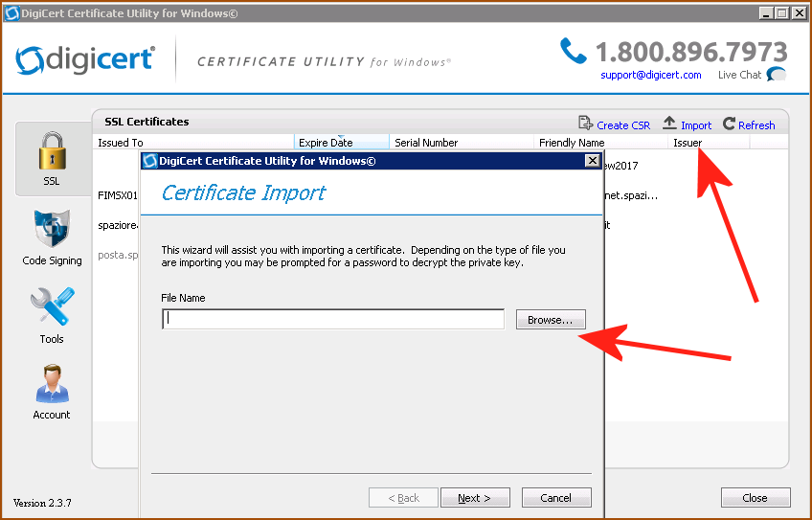The width and height of the screenshot is (812, 520).
Task: Click the Close button of the main window
Action: click(756, 498)
